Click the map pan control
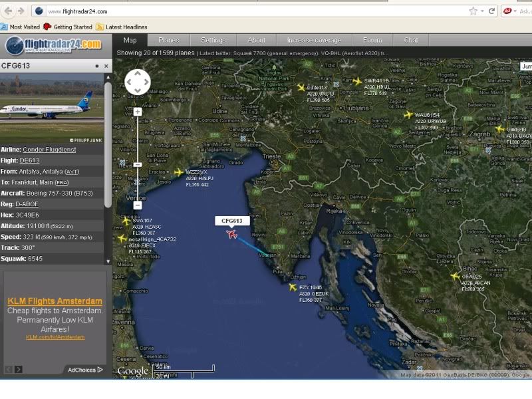The width and height of the screenshot is (532, 399). tap(138, 82)
